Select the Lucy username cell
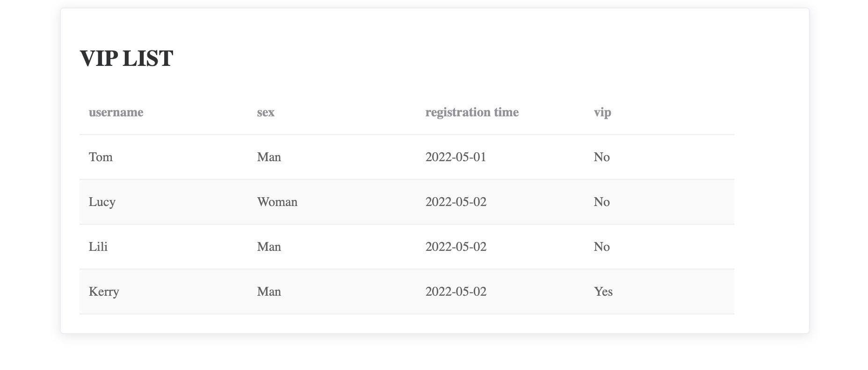 [102, 202]
